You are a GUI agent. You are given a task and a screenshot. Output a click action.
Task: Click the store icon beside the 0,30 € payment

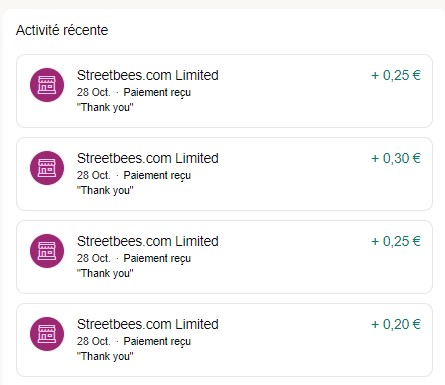click(x=47, y=168)
